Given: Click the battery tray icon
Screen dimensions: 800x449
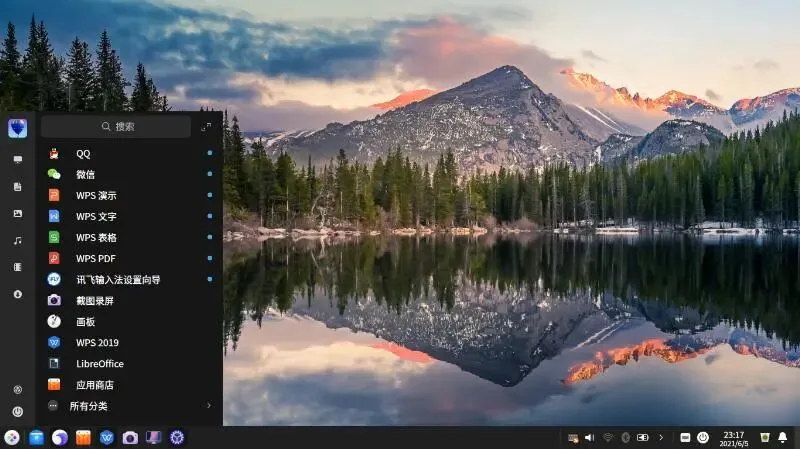Looking at the screenshot, I should click(643, 438).
